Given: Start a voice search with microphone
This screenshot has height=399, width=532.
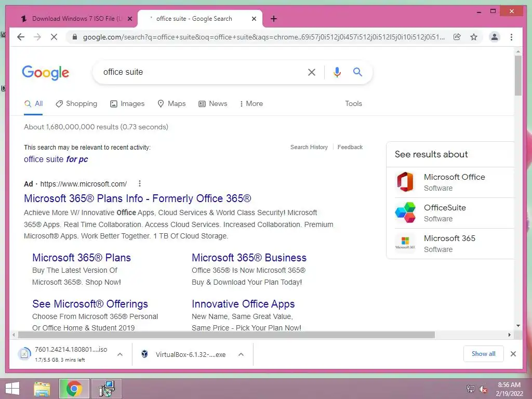Looking at the screenshot, I should [x=337, y=72].
